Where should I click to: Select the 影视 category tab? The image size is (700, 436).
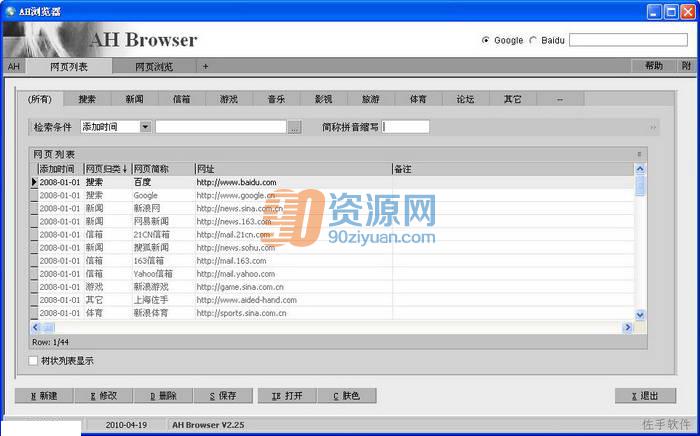point(324,99)
